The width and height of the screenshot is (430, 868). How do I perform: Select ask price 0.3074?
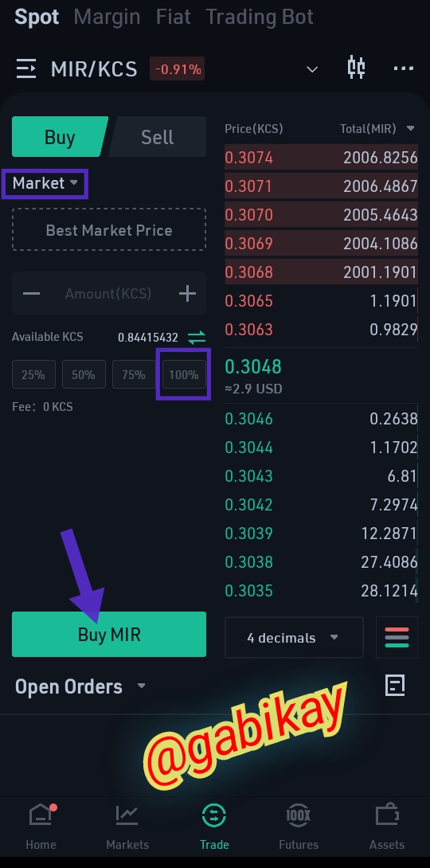pos(249,158)
